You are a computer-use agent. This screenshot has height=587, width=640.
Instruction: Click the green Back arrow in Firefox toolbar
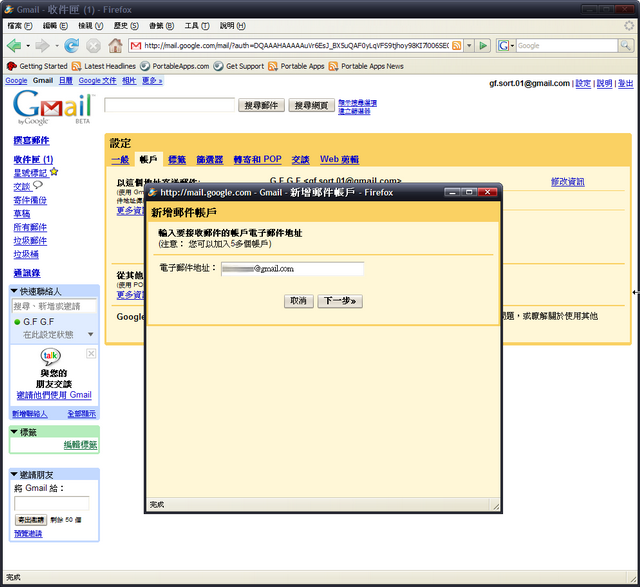(14, 46)
